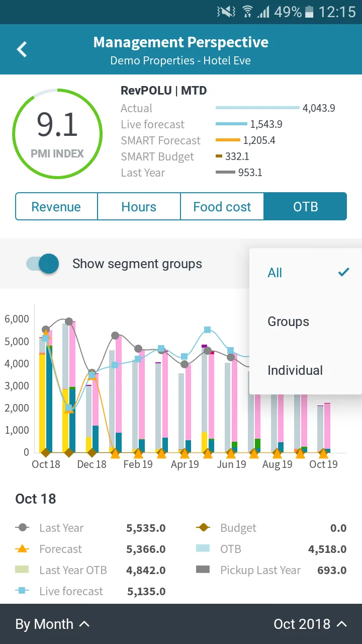Tap the checkmark next to All
362x644 pixels.
pos(344,272)
